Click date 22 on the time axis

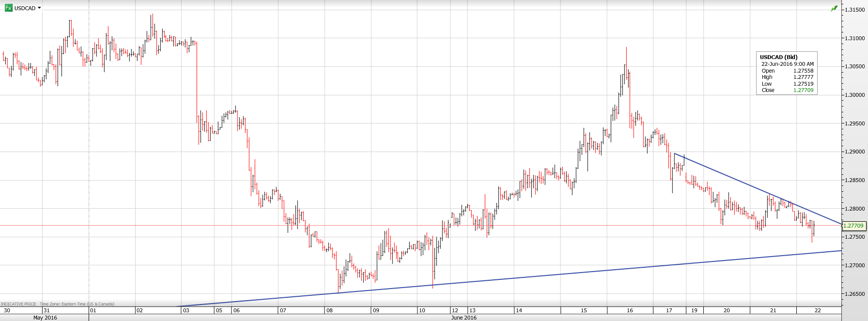[x=818, y=310]
